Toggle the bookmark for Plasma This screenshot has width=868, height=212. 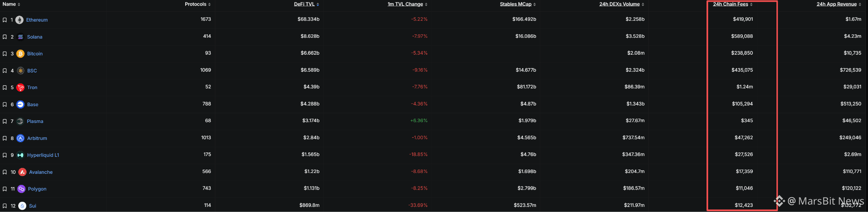tap(5, 121)
